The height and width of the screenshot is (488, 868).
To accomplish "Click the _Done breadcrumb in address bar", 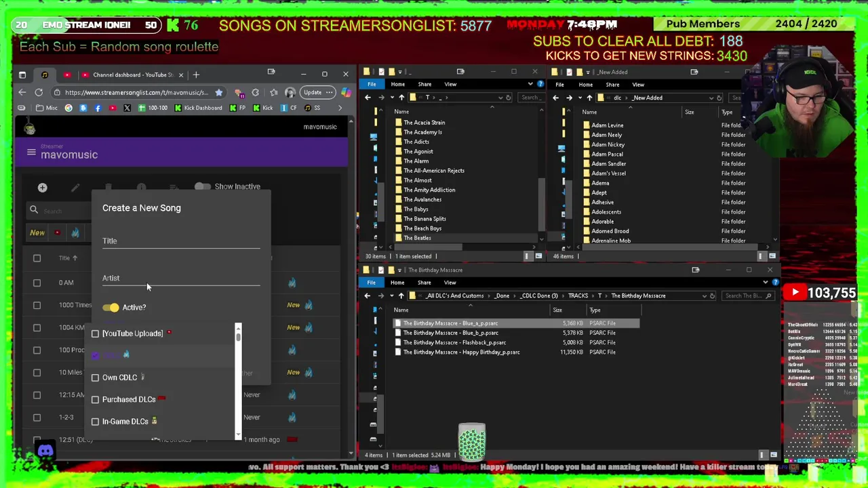I will 502,296.
